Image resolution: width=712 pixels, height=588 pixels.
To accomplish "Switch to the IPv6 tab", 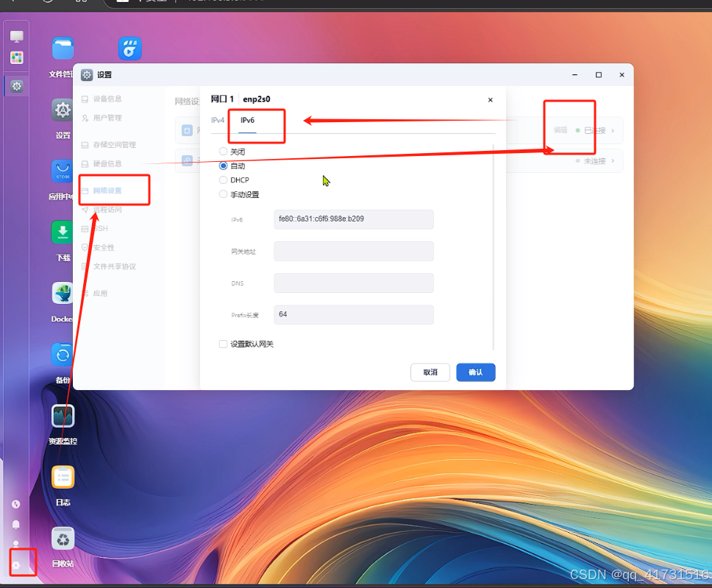I will pyautogui.click(x=247, y=121).
